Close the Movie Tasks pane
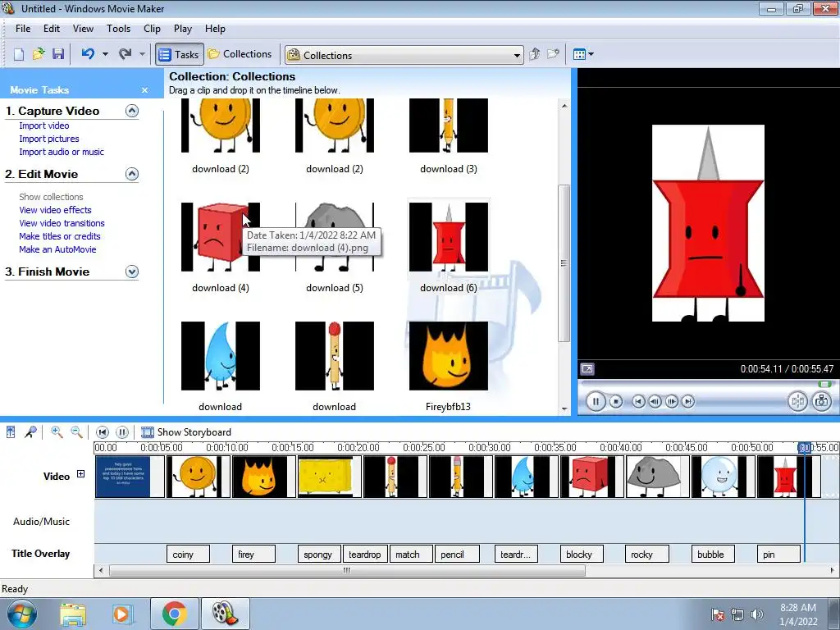Screen dimensions: 840x630 pos(144,90)
